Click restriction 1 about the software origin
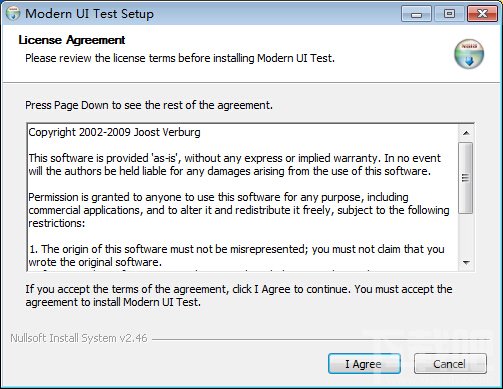 (236, 256)
